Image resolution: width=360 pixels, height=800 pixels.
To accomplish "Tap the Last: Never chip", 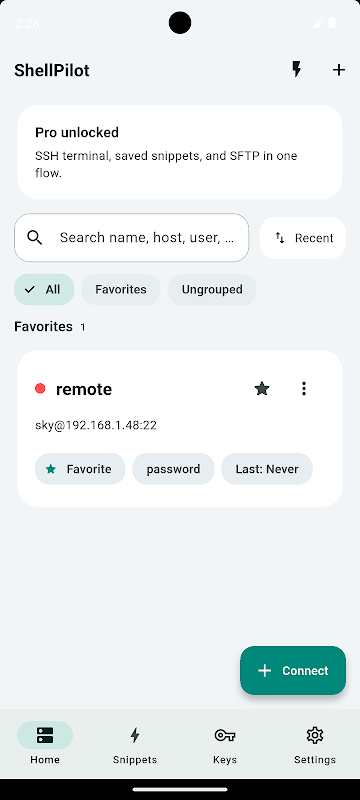I will [267, 469].
